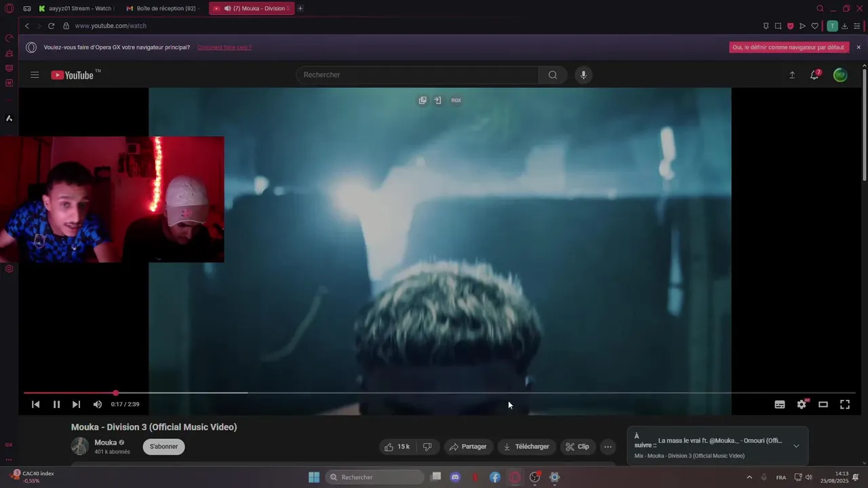The image size is (868, 488).
Task: Open the tab search magnifier icon
Action: 820,8
